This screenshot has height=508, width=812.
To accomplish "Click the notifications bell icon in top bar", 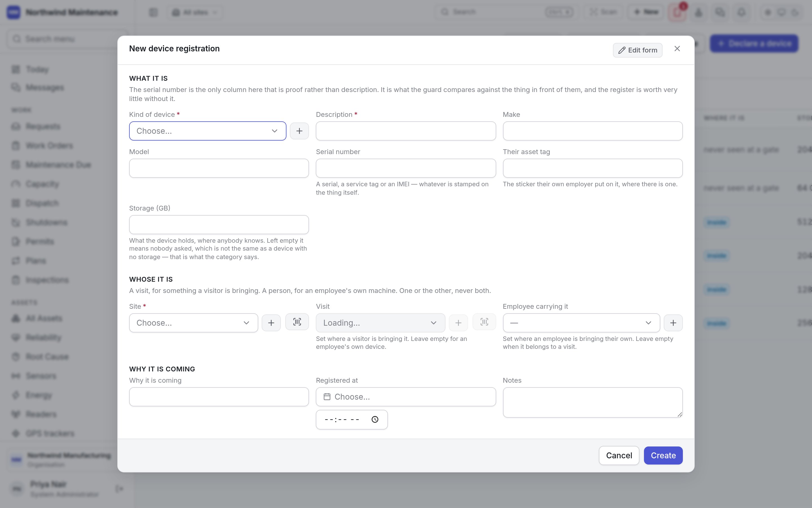I will tap(742, 12).
